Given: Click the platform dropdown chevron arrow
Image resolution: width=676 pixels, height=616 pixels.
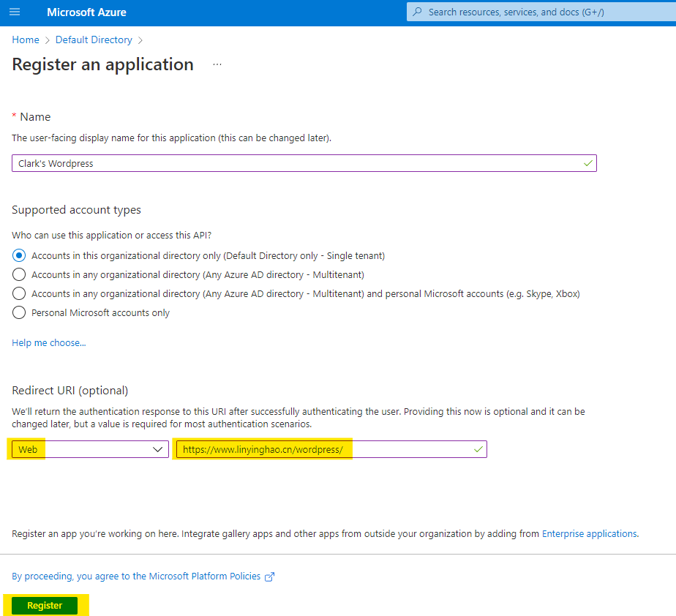Looking at the screenshot, I should [158, 449].
